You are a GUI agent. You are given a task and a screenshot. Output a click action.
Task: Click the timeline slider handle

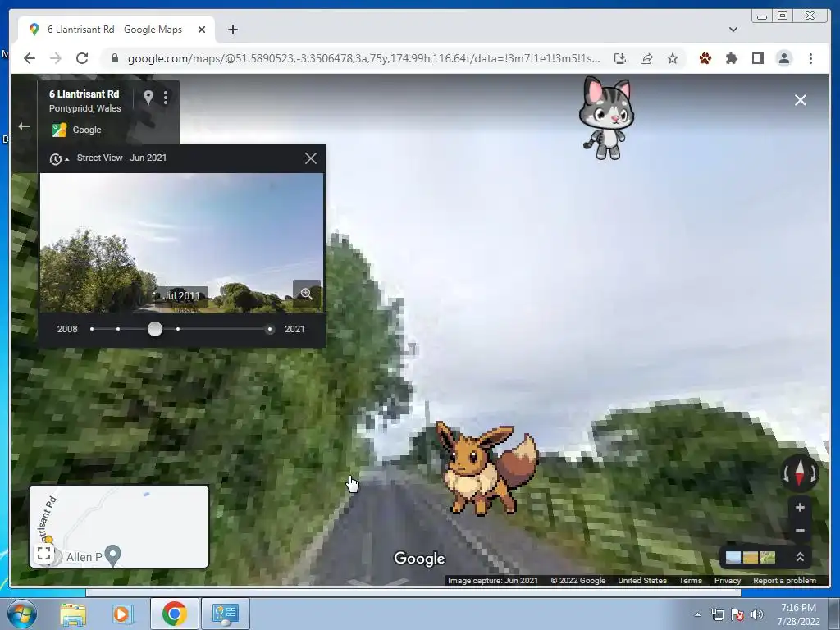(x=155, y=329)
